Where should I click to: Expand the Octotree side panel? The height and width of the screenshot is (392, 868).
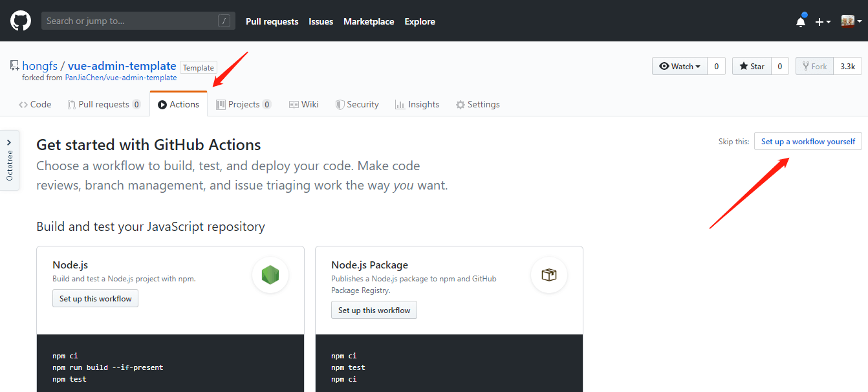pyautogui.click(x=10, y=160)
